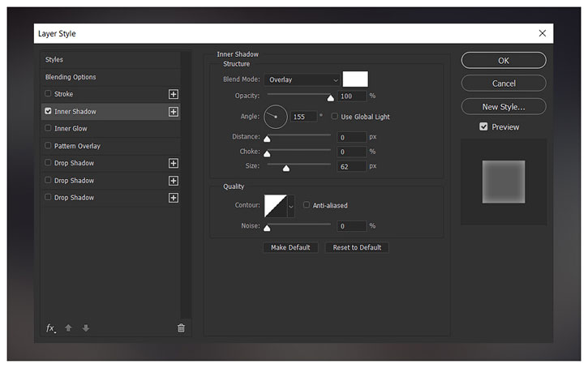
Task: Open the Blend Mode Overlay dropdown
Action: tap(303, 79)
